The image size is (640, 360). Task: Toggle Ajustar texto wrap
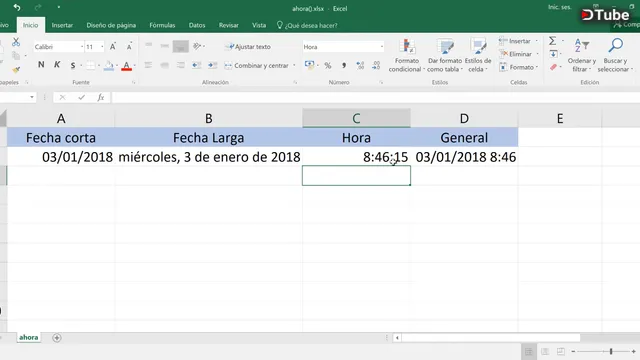pos(249,47)
